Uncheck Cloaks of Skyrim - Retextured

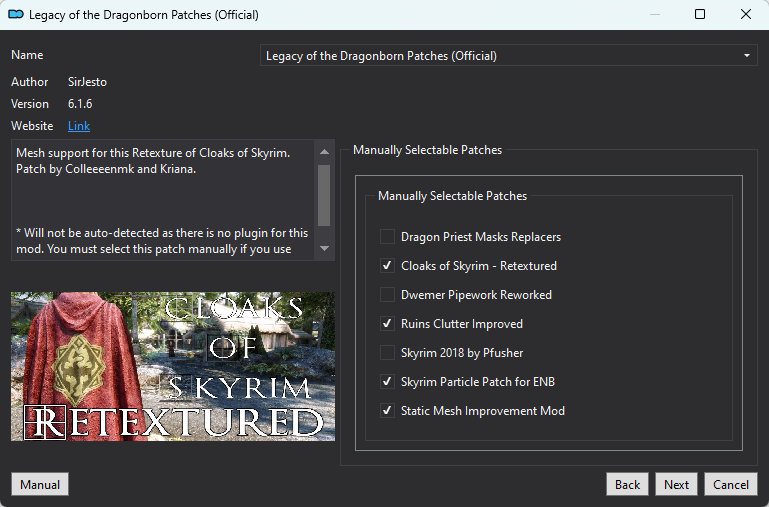pyautogui.click(x=387, y=266)
